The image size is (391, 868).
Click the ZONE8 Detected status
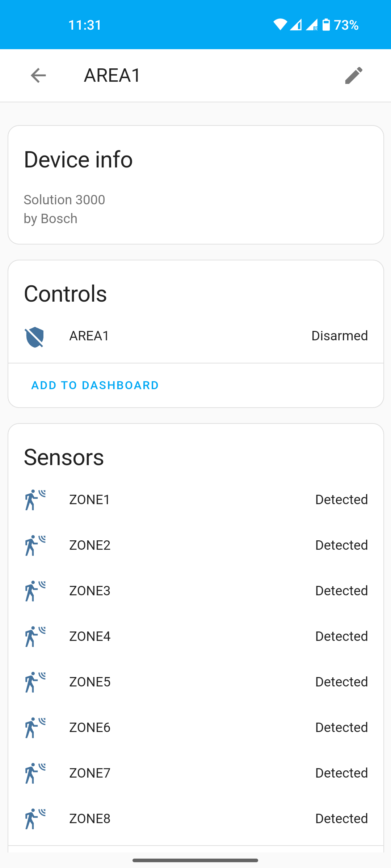tap(341, 818)
